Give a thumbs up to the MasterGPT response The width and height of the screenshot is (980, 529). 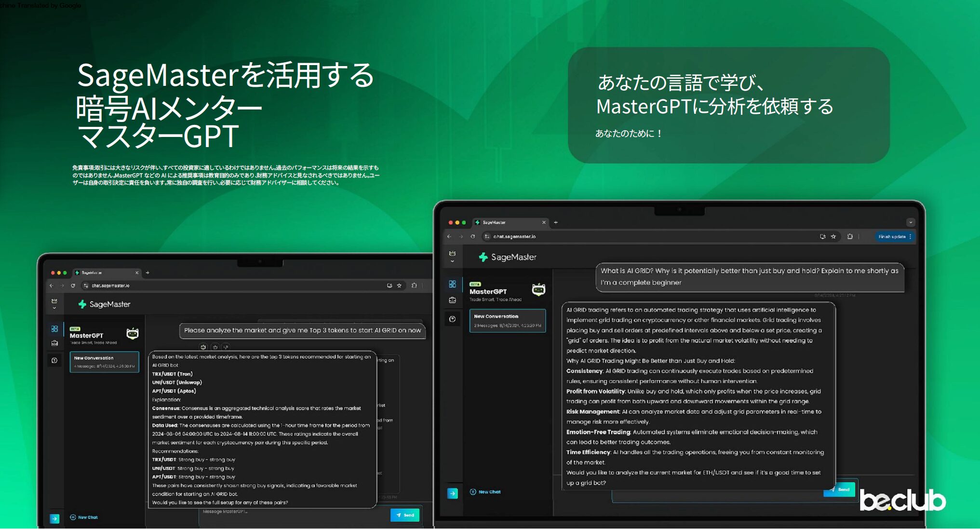[x=215, y=347]
